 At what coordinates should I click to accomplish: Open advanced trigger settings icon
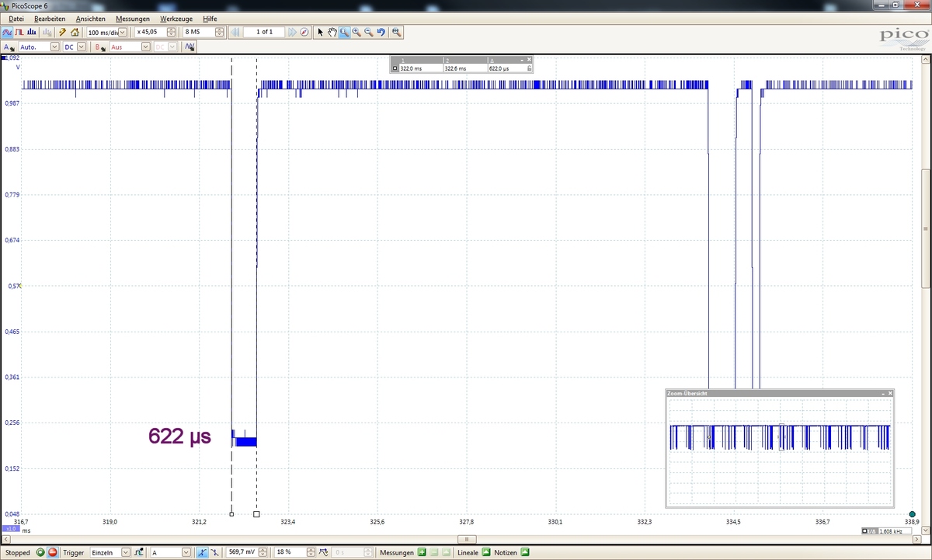140,552
